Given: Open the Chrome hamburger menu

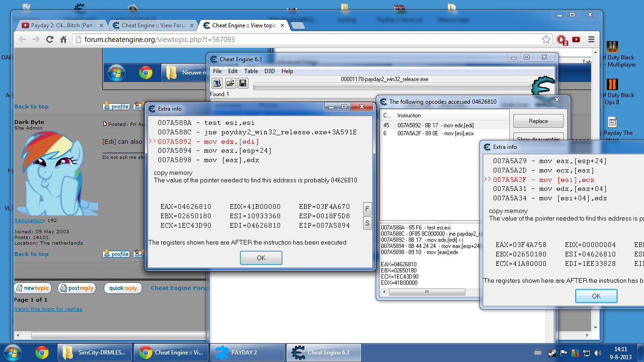Looking at the screenshot, I should [x=591, y=40].
